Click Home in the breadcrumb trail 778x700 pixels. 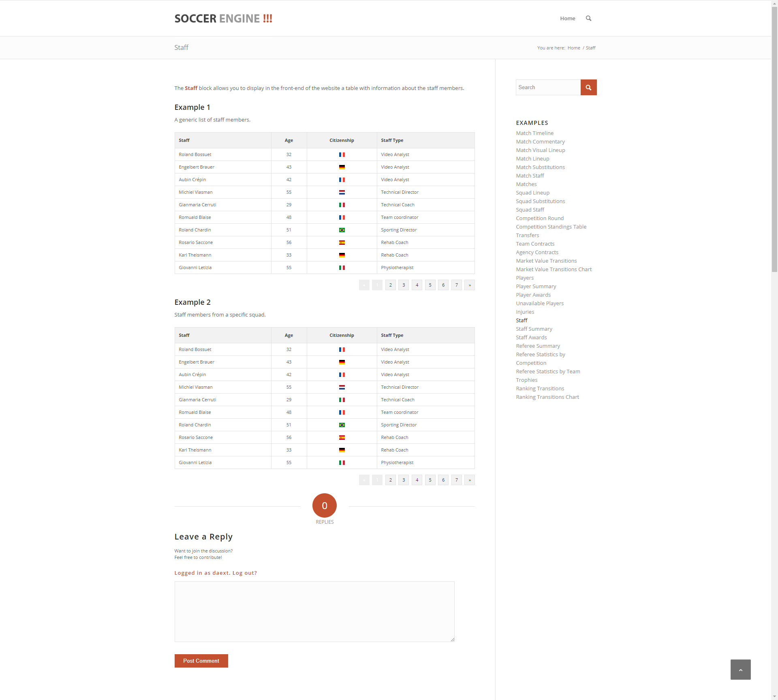[x=573, y=48]
